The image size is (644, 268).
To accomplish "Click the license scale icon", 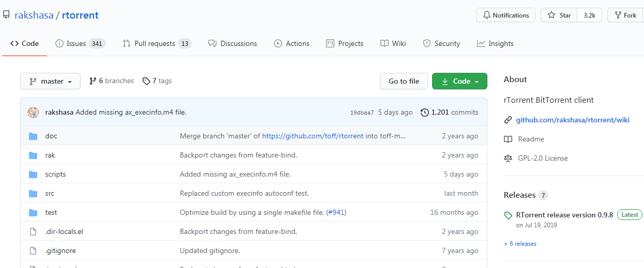I will coord(508,158).
